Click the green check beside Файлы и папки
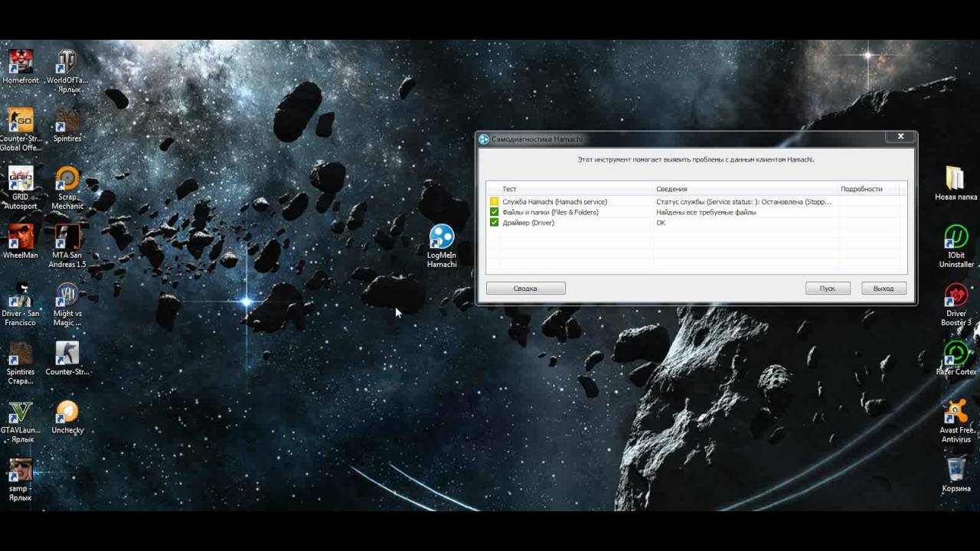This screenshot has width=980, height=551. pos(494,212)
